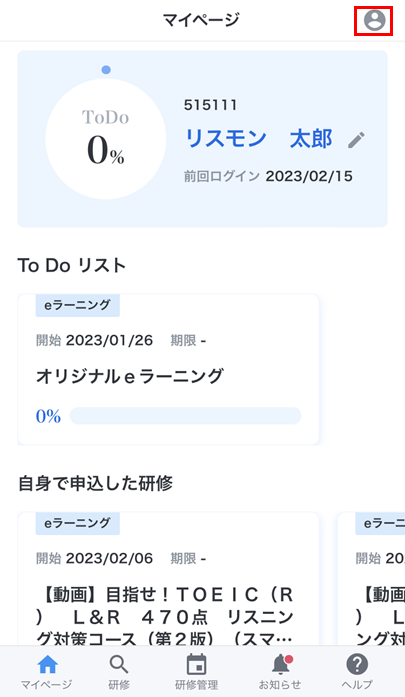Screen dimensions: 405x697
Task: Switch to the マイページ tab label
Action: point(46,685)
